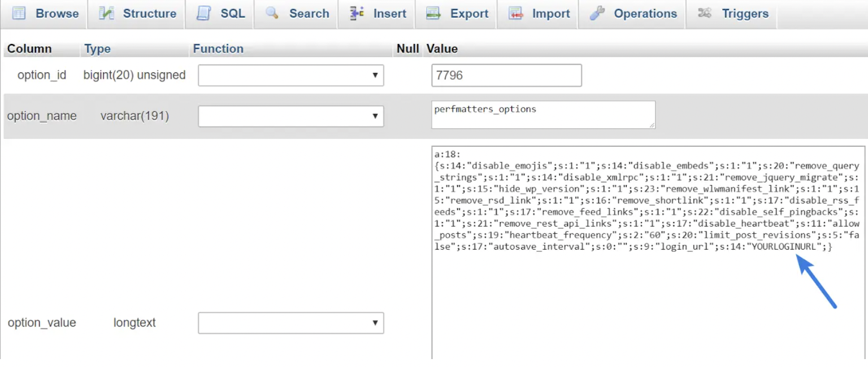Viewport: 868px width, 367px height.
Task: Open Function dropdown for option_name row
Action: [x=291, y=116]
